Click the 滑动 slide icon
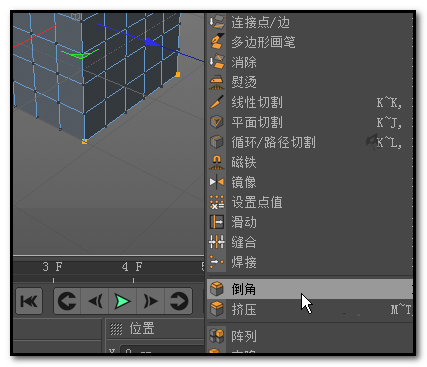 pyautogui.click(x=217, y=222)
